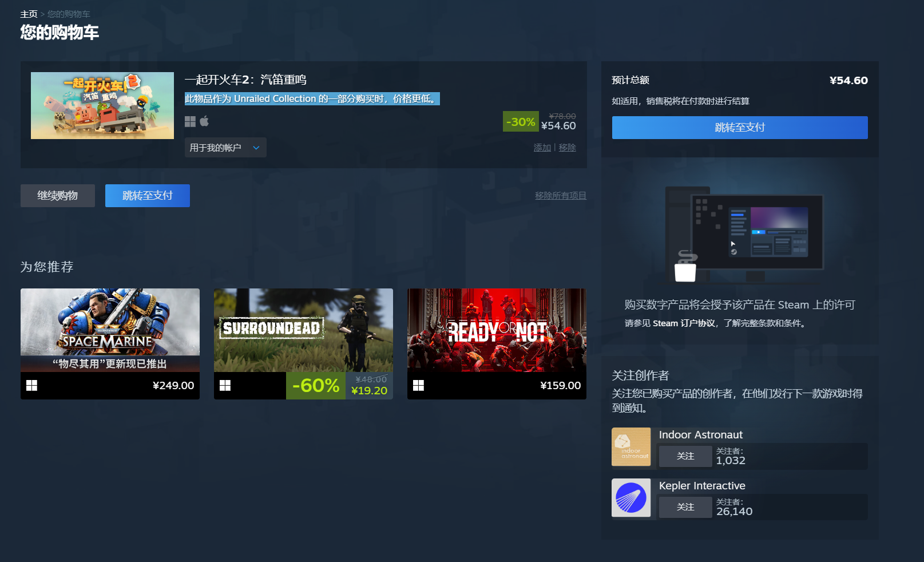
Task: Click 主页 in the breadcrumb navigation
Action: (29, 14)
